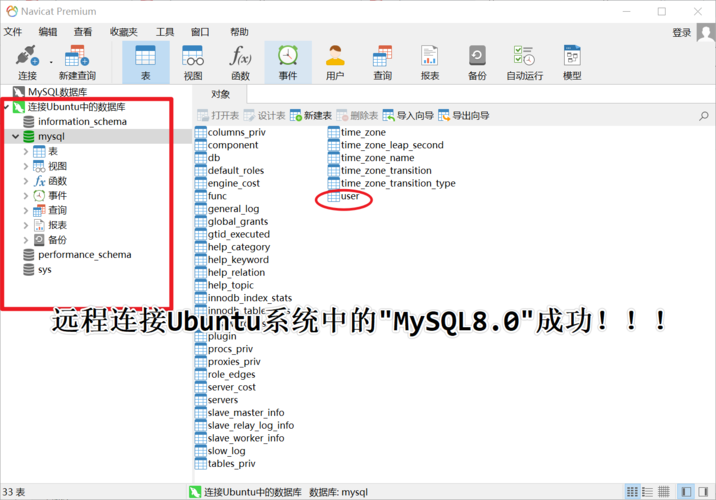The width and height of the screenshot is (716, 500).
Task: Select the engine_cost table
Action: tap(228, 184)
